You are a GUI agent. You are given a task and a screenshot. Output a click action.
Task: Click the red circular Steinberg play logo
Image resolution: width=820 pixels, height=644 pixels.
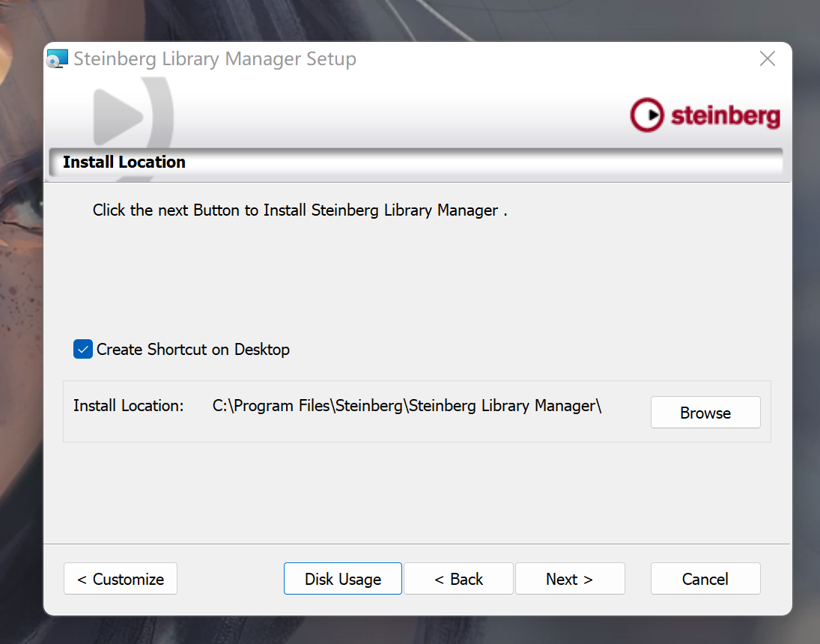pyautogui.click(x=647, y=115)
